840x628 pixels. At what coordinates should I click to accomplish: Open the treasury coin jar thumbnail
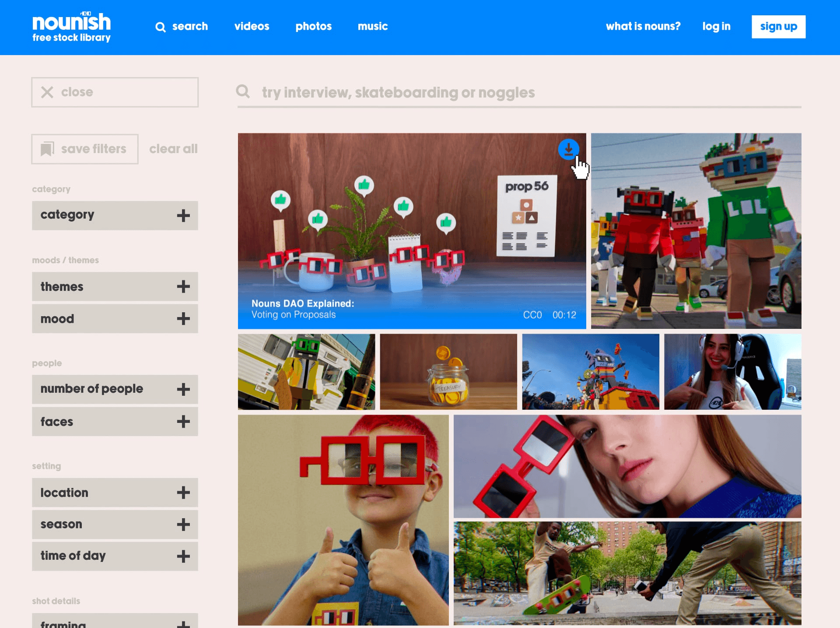448,372
